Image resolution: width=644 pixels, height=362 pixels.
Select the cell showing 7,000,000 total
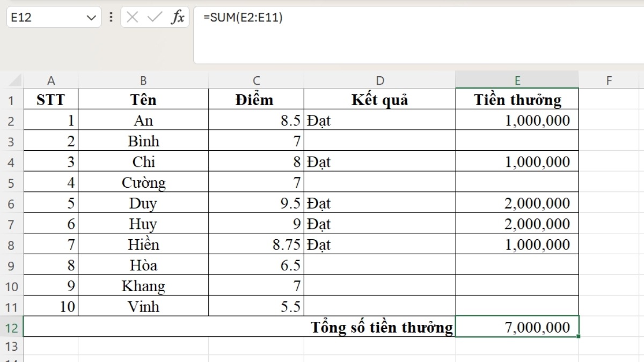[x=517, y=327]
